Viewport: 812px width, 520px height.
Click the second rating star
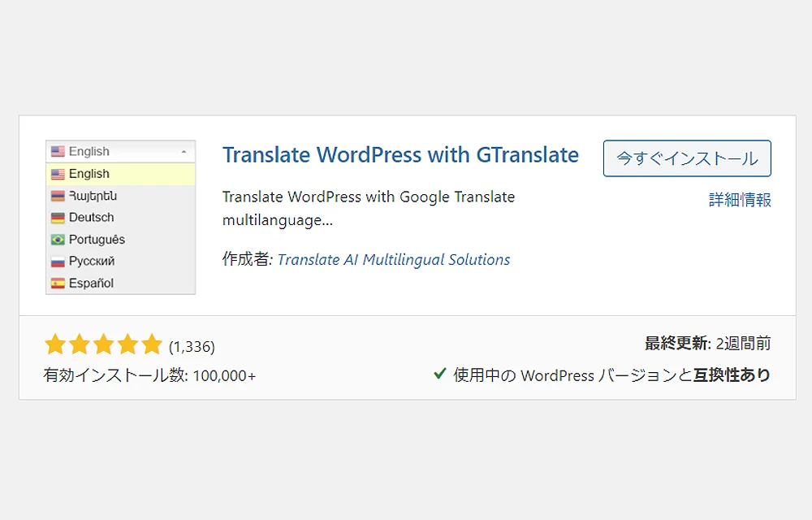[80, 344]
